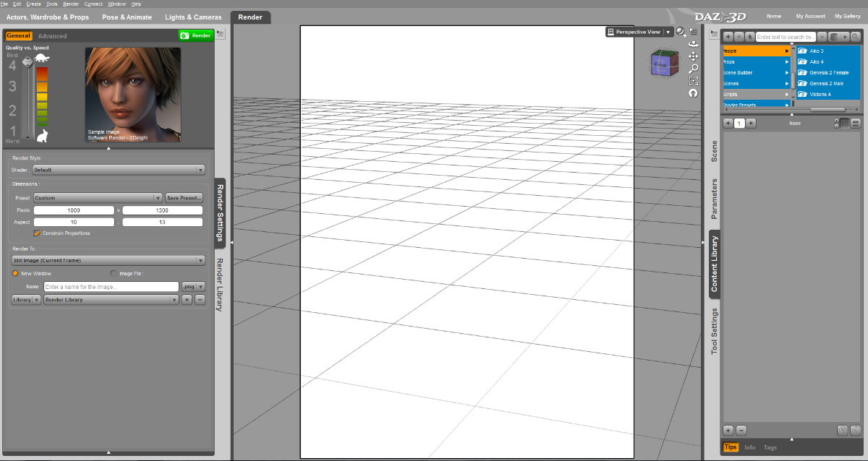The height and width of the screenshot is (461, 868).
Task: Open the Dimensions Preset dropdown showing Custom
Action: (98, 197)
